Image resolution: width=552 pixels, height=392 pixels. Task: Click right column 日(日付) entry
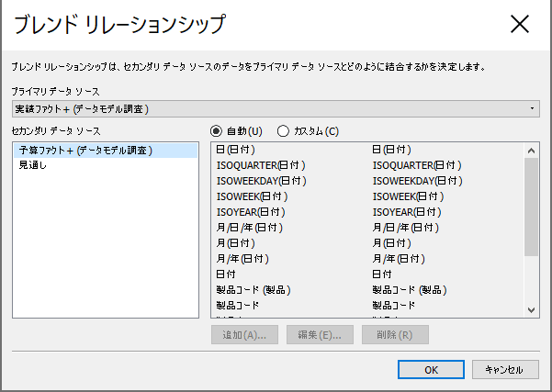click(x=392, y=150)
